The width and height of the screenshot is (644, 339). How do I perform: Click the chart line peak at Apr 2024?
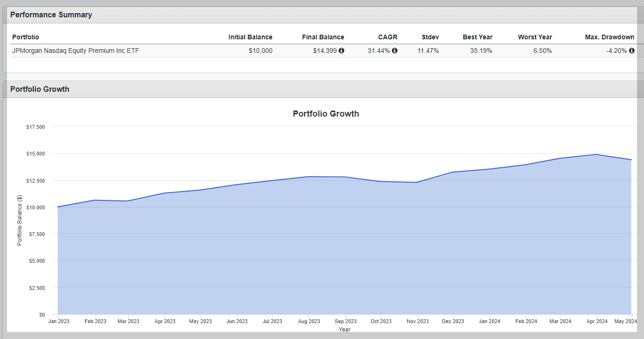pyautogui.click(x=596, y=155)
